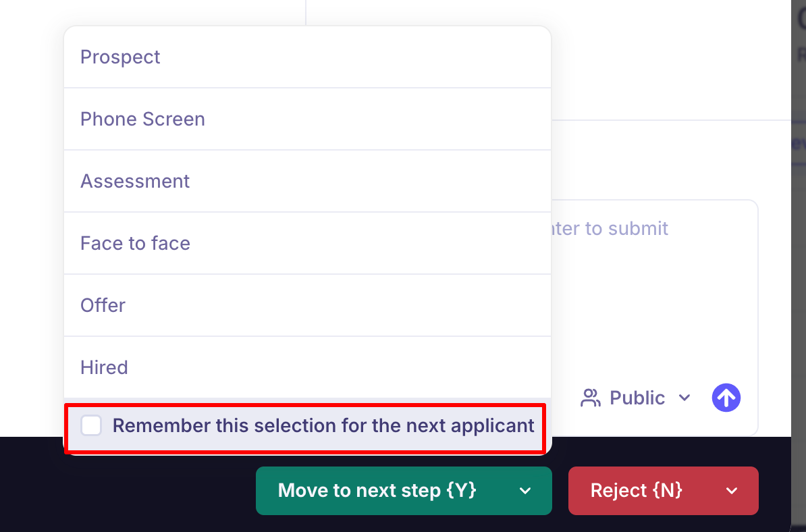Image resolution: width=806 pixels, height=532 pixels.
Task: Click the red Reject {N} button
Action: pyautogui.click(x=637, y=491)
